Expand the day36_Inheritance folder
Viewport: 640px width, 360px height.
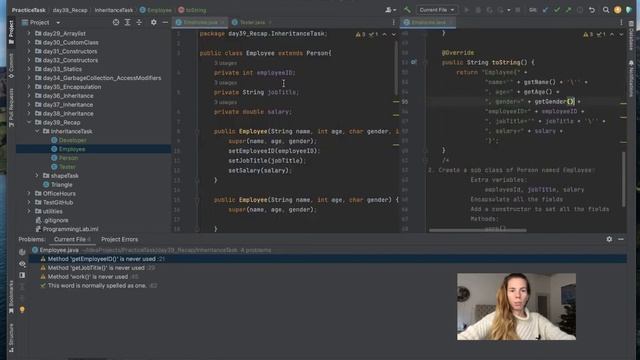coord(29,96)
